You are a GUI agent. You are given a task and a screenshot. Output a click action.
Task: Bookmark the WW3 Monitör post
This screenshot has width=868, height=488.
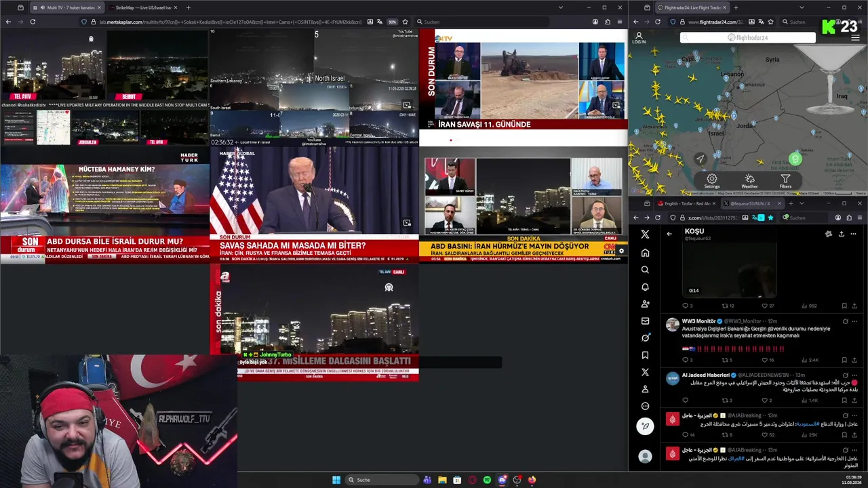[844, 360]
